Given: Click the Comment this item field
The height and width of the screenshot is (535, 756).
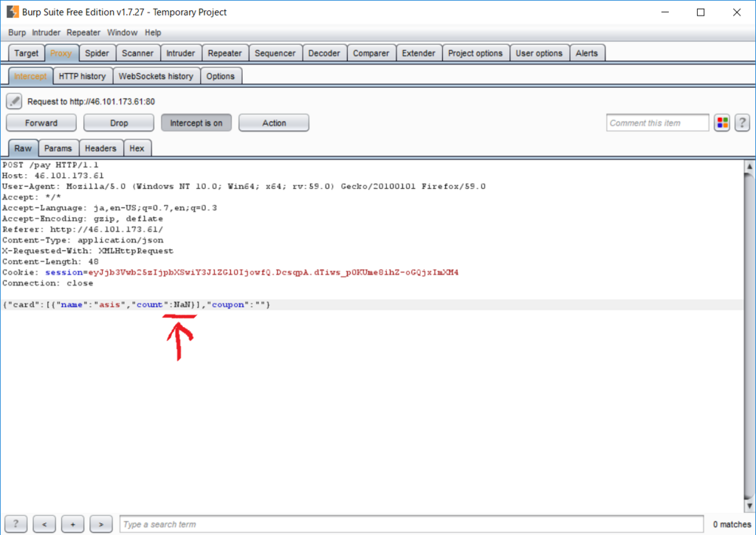Looking at the screenshot, I should click(658, 123).
